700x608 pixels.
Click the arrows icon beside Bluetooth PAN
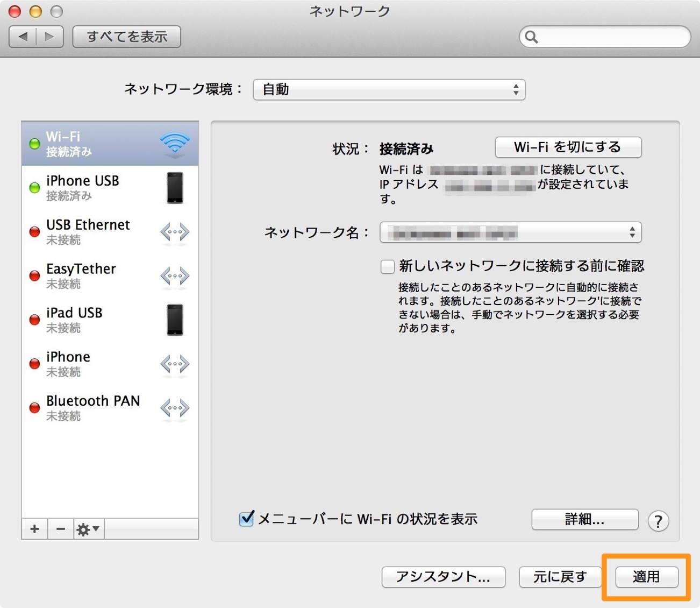175,408
